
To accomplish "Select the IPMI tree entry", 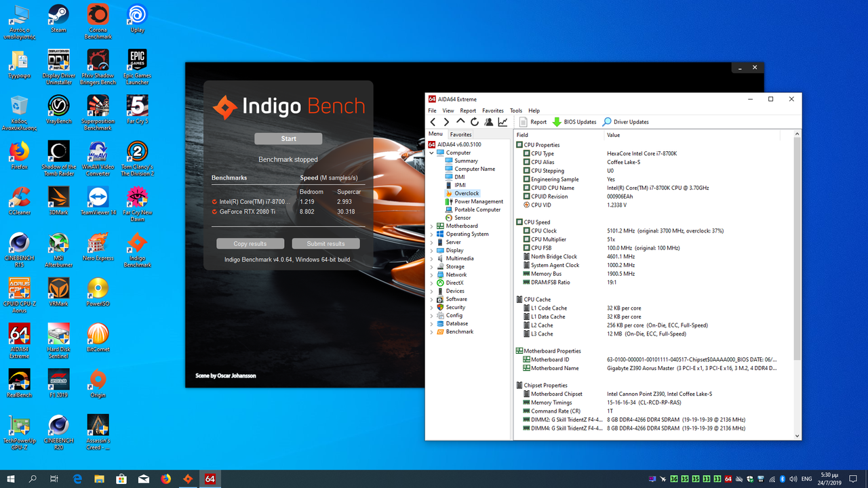I will [456, 185].
